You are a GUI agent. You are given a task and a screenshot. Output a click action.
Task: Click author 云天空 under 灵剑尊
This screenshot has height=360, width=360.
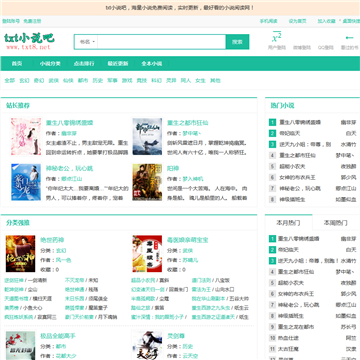[190, 356]
